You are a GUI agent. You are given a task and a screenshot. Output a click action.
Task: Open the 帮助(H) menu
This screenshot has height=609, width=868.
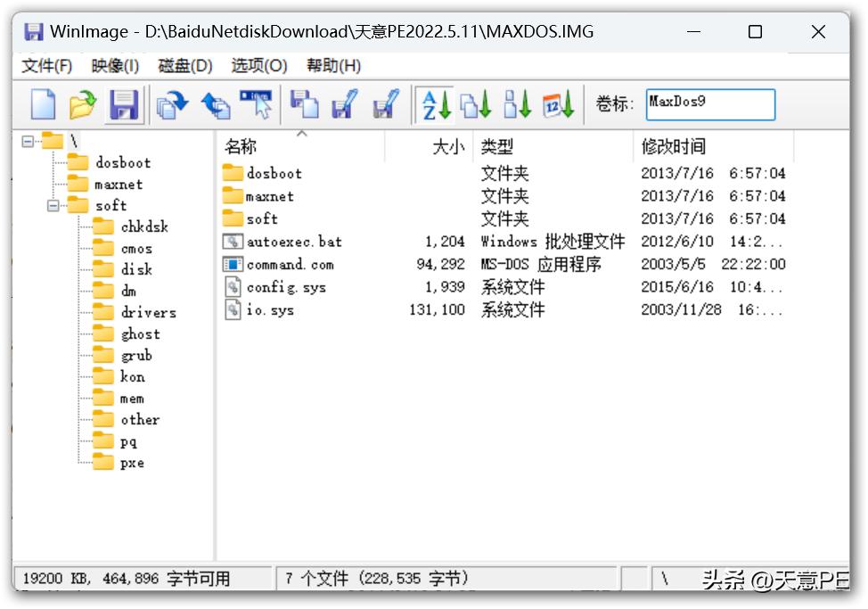click(334, 66)
